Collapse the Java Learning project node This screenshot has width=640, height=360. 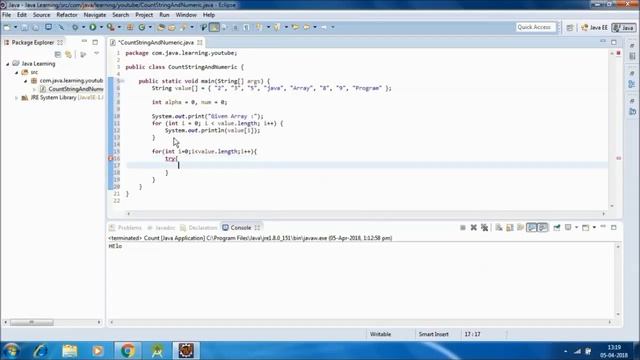pyautogui.click(x=7, y=64)
